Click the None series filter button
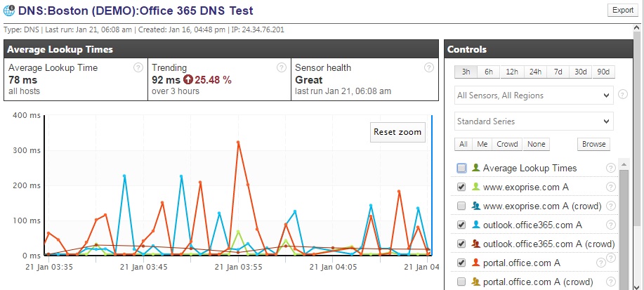The width and height of the screenshot is (644, 290). [x=536, y=144]
